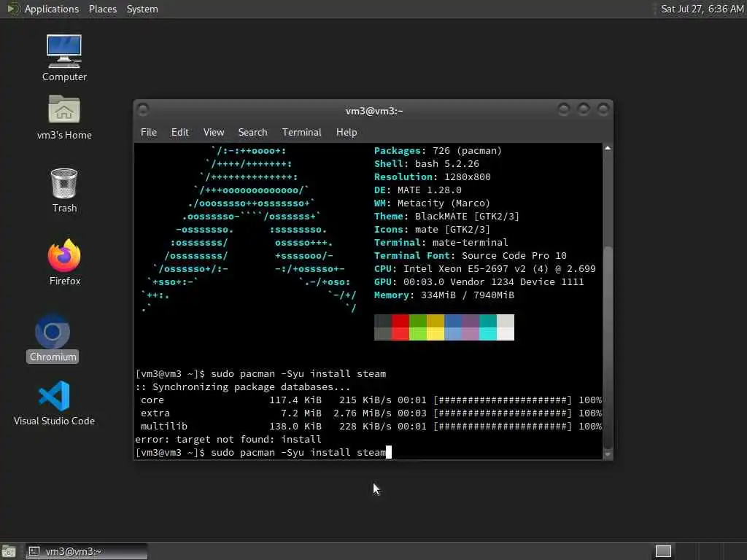
Task: Click the bright cyan color block in neofetch output
Action: (488, 334)
